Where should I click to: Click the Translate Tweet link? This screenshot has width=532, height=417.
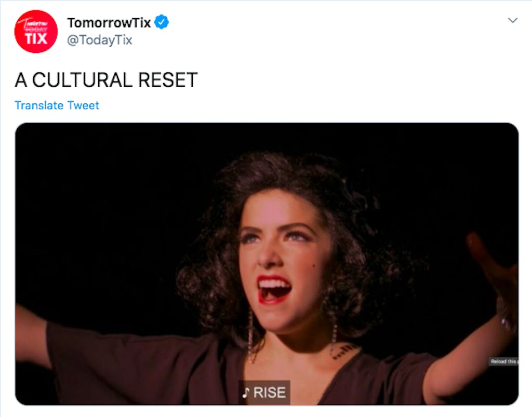click(x=57, y=105)
